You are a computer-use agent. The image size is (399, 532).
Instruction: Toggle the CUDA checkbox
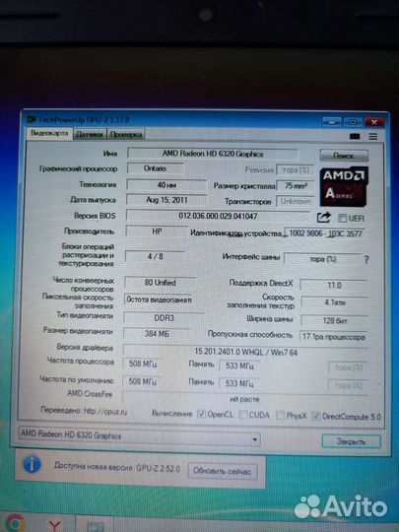pos(243,415)
